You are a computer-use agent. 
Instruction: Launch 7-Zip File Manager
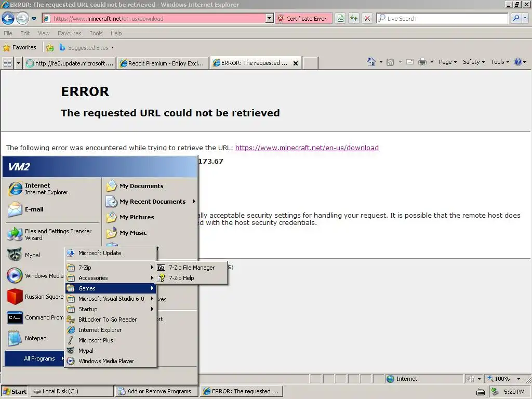(x=192, y=268)
